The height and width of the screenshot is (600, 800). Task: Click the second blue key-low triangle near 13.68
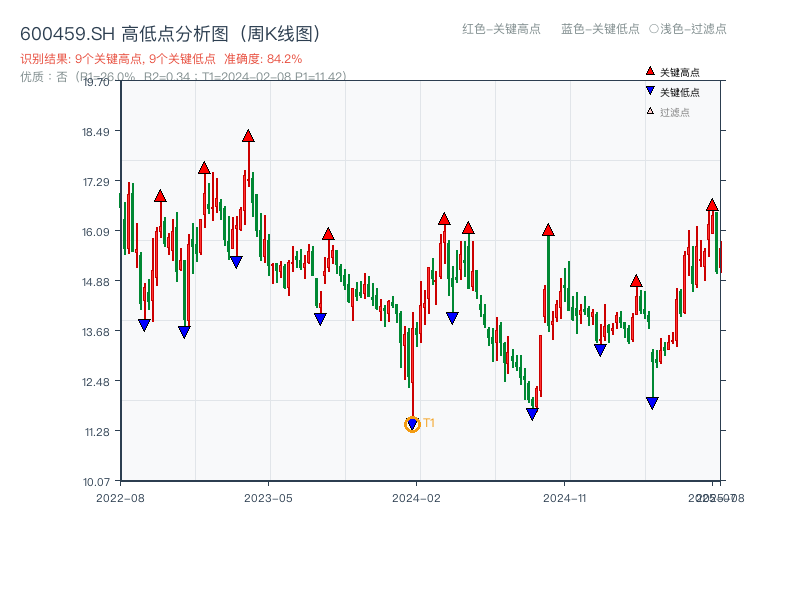coord(184,332)
